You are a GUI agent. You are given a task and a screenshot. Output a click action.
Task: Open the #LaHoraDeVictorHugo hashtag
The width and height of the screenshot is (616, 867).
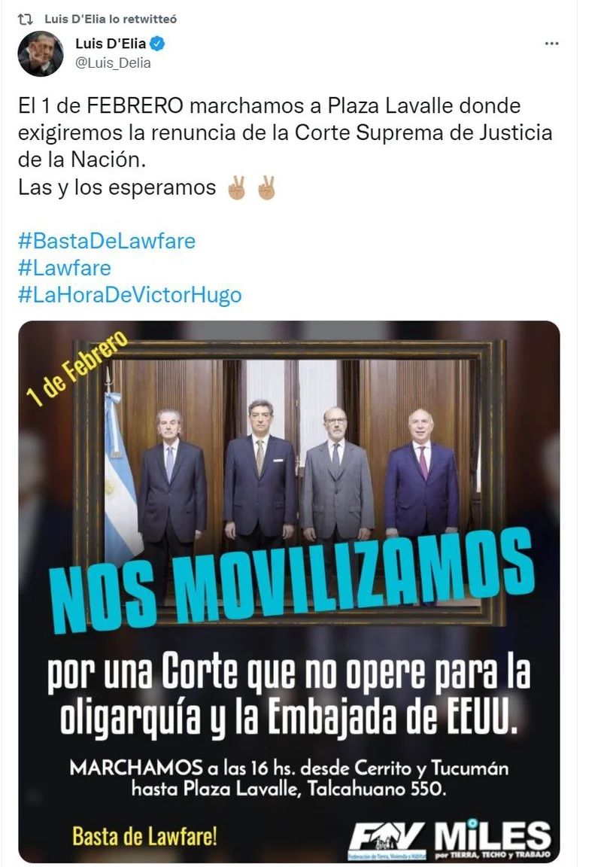pos(130,295)
